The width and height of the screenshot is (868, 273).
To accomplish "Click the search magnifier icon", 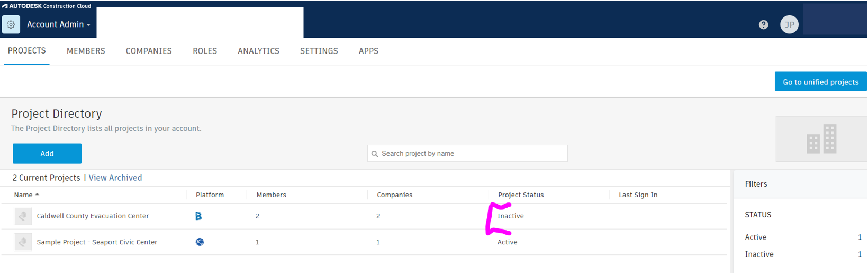I will (x=375, y=154).
